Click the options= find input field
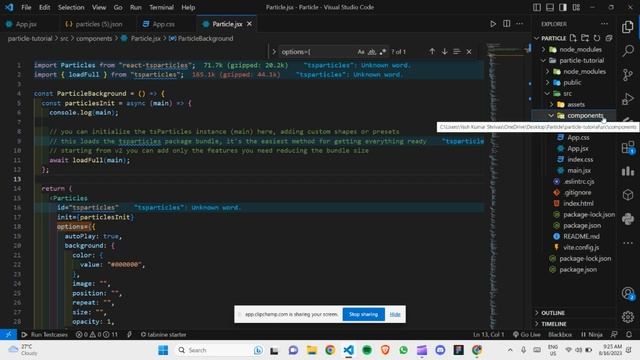Image resolution: width=640 pixels, height=360 pixels. pos(317,52)
